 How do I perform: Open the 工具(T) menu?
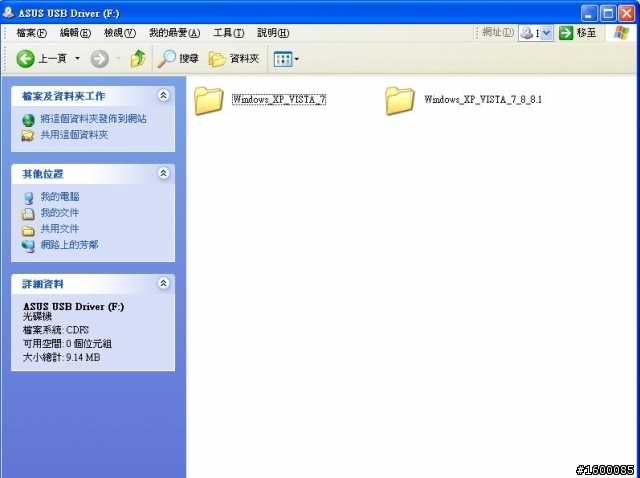coord(229,33)
